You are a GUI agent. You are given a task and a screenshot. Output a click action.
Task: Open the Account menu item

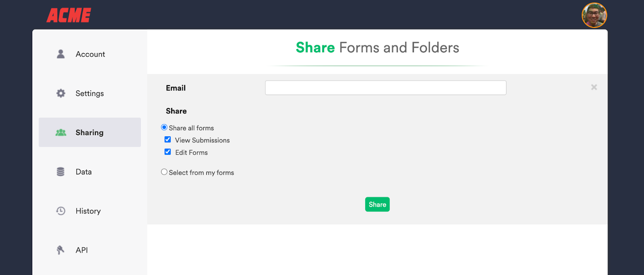(x=90, y=54)
